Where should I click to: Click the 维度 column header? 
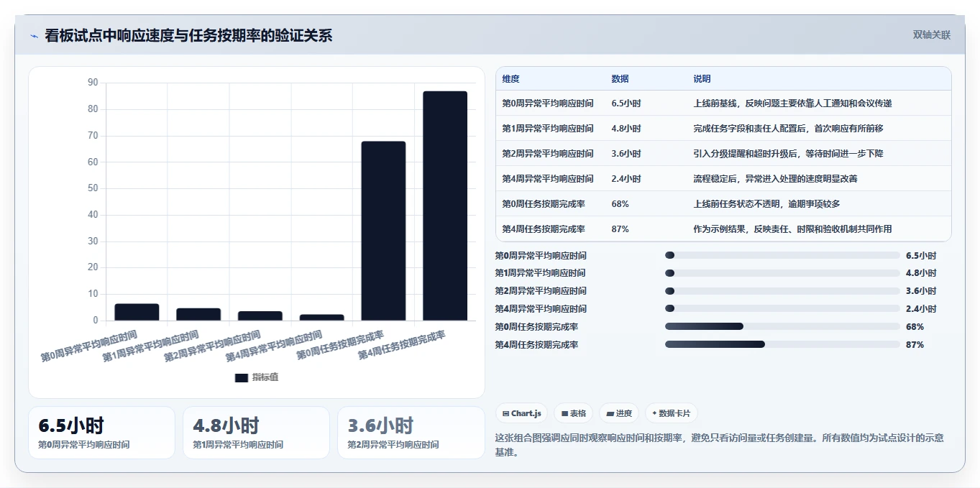coord(510,79)
